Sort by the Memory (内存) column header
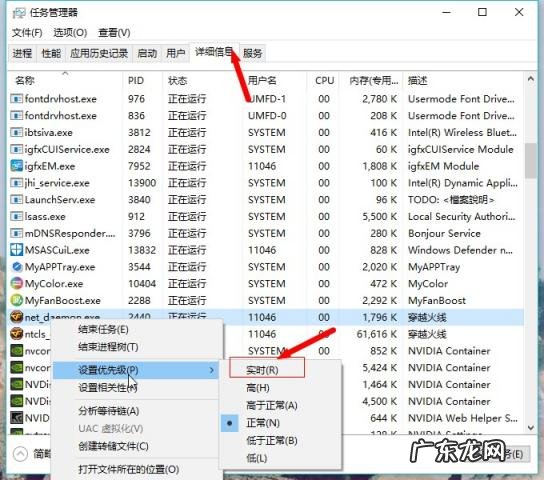 coord(374,80)
